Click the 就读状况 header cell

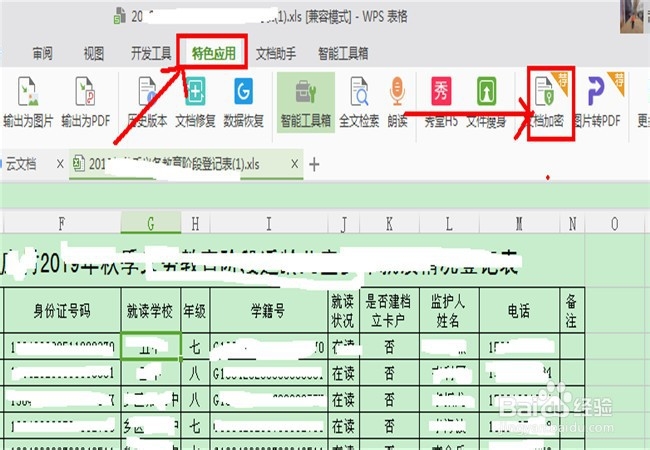tap(343, 310)
